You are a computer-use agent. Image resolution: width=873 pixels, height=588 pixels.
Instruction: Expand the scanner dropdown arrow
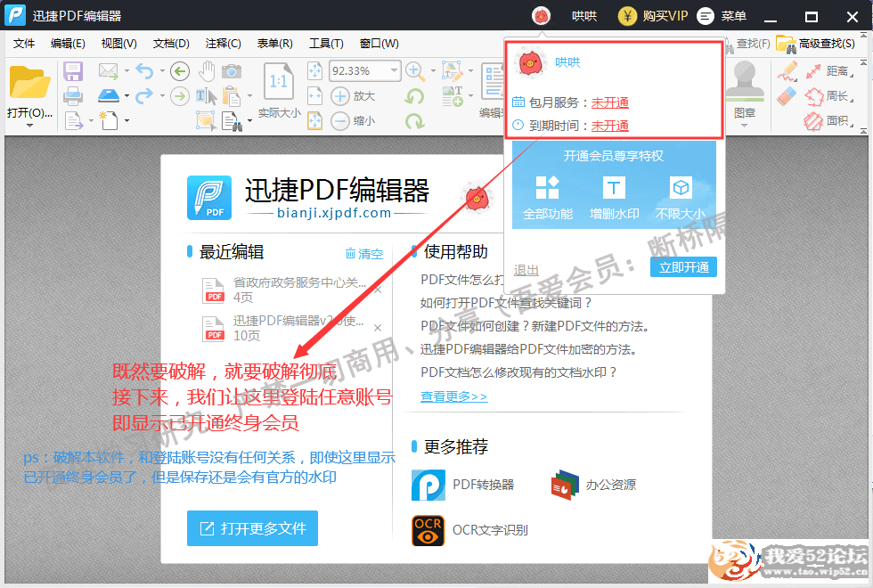126,96
